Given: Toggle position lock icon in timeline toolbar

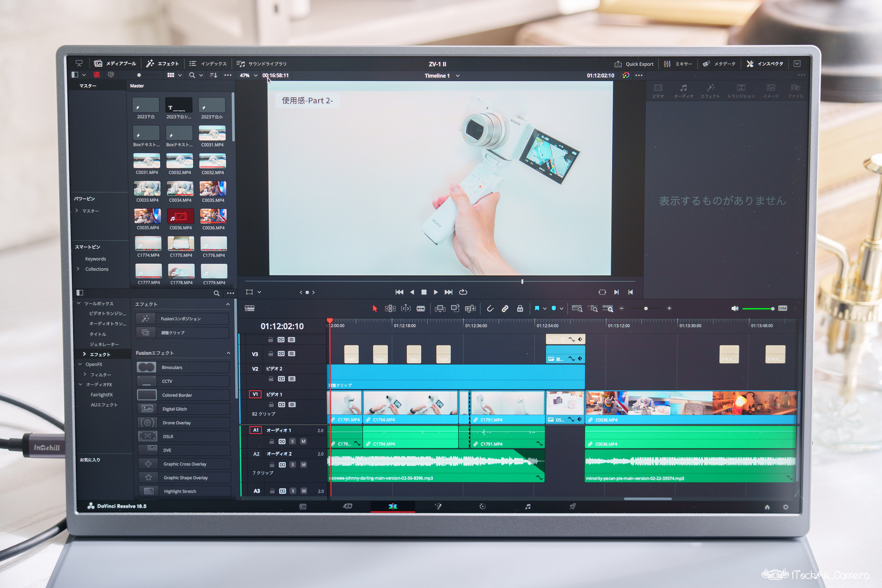Looking at the screenshot, I should click(x=520, y=308).
